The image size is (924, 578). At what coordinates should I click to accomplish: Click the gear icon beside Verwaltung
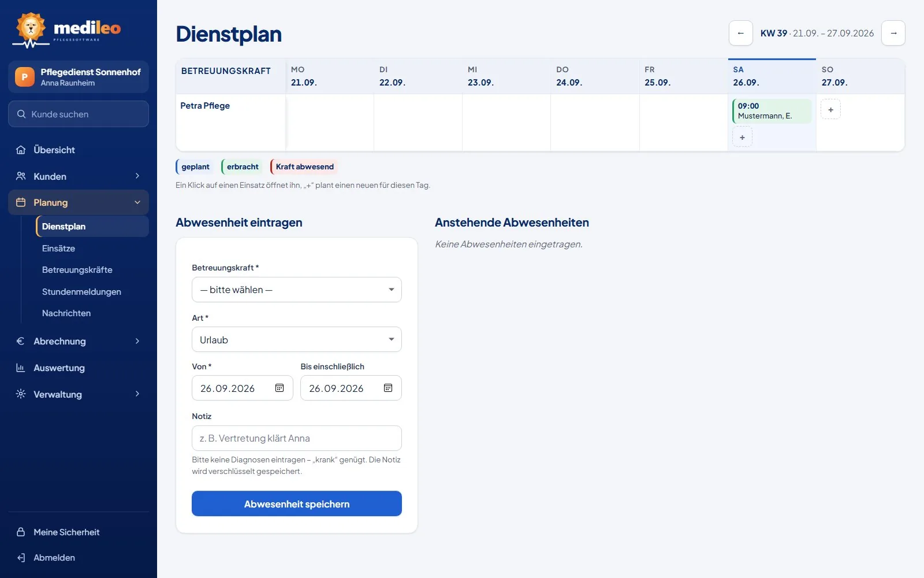pyautogui.click(x=21, y=394)
